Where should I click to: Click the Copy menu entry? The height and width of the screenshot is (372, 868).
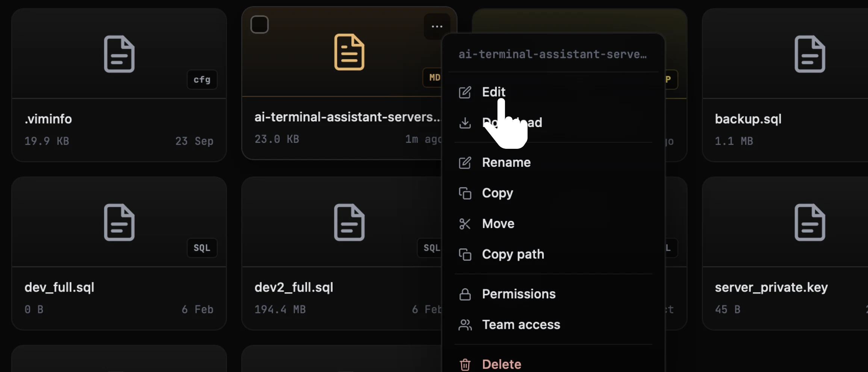[x=553, y=193]
